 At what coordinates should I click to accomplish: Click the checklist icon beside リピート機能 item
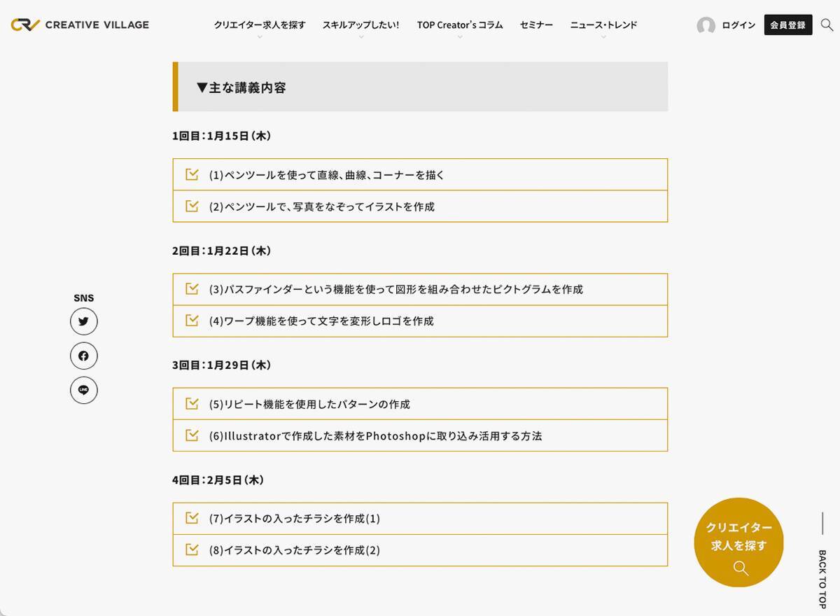coord(192,403)
